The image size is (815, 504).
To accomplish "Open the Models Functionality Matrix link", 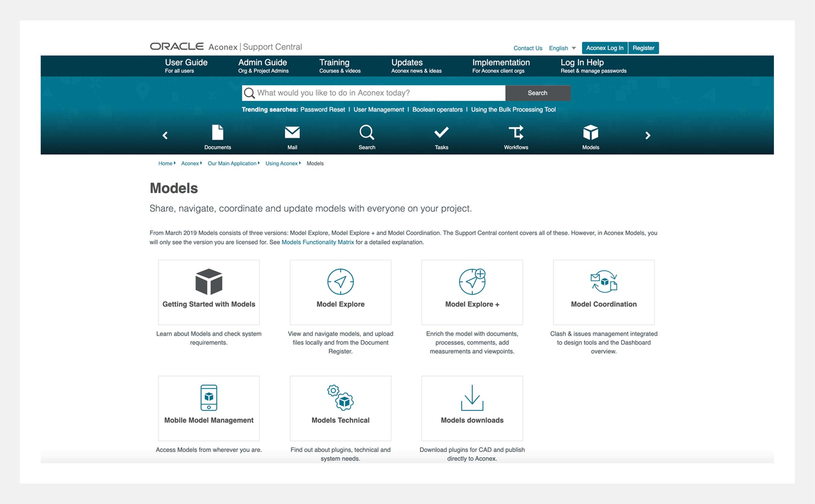I will [x=317, y=242].
